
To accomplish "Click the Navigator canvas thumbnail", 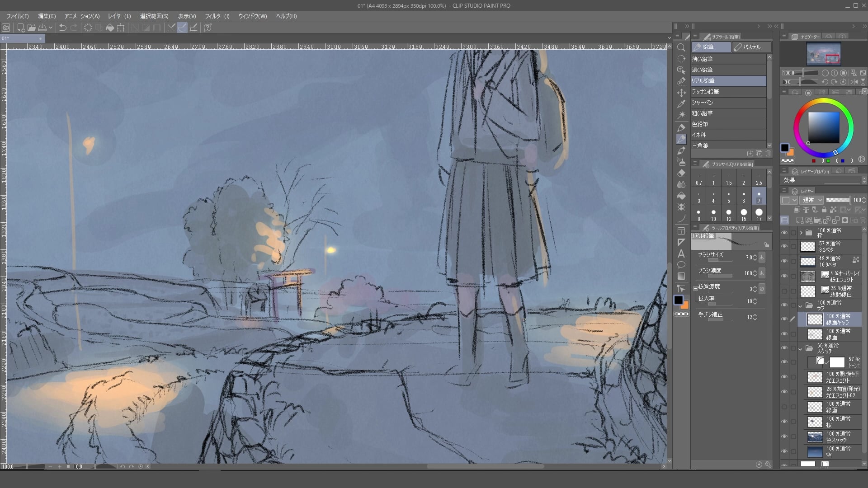I will 824,54.
